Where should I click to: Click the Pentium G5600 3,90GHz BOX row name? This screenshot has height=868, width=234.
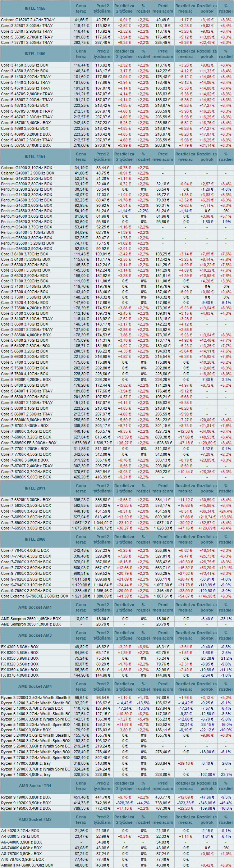click(26, 249)
